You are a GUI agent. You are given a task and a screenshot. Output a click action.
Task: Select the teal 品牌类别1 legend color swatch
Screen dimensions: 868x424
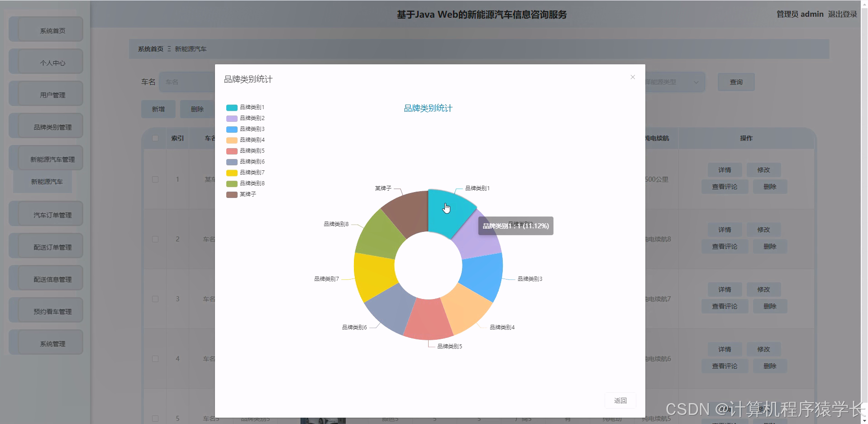[231, 107]
